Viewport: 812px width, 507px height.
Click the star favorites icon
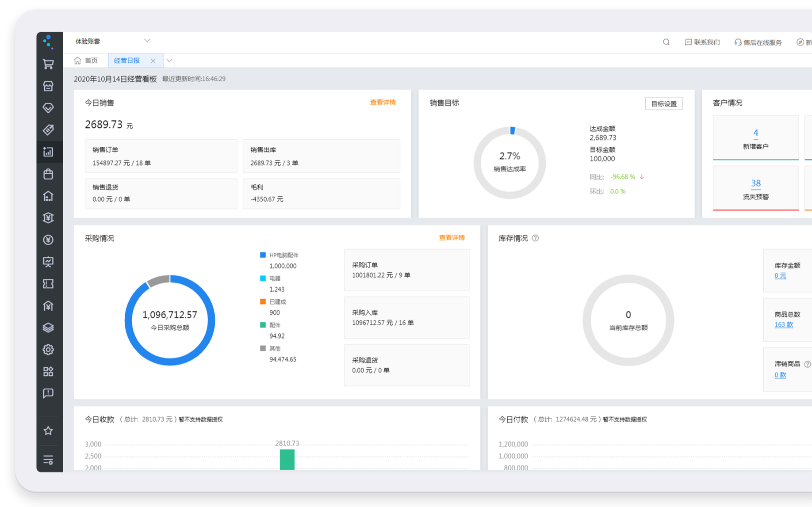pyautogui.click(x=48, y=431)
